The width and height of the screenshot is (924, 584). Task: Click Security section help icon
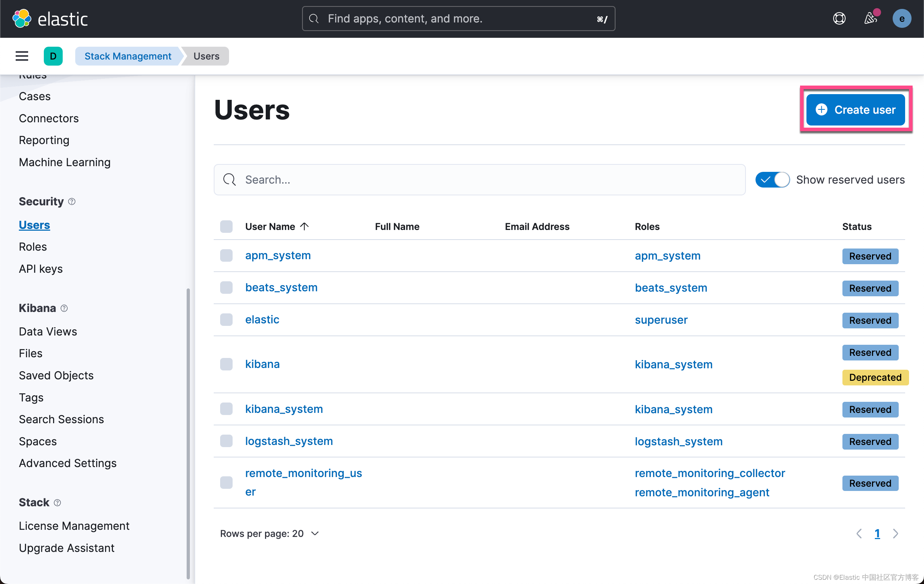(72, 201)
